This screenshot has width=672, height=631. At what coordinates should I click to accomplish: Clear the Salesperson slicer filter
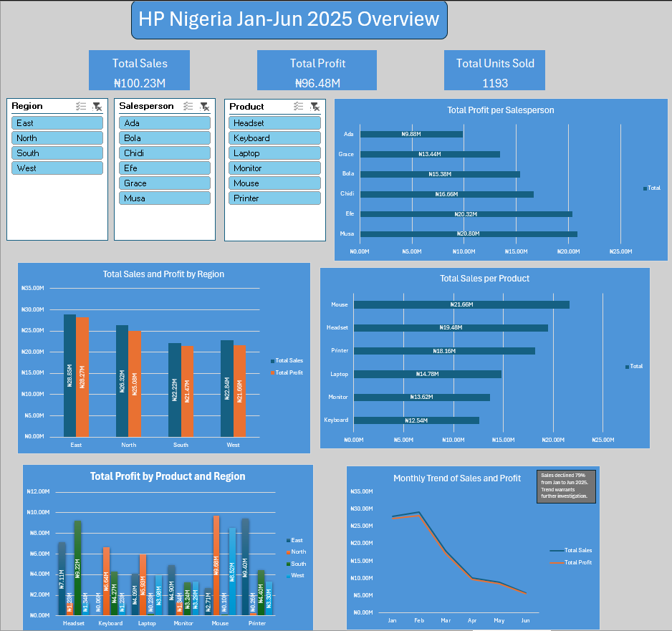coord(204,106)
